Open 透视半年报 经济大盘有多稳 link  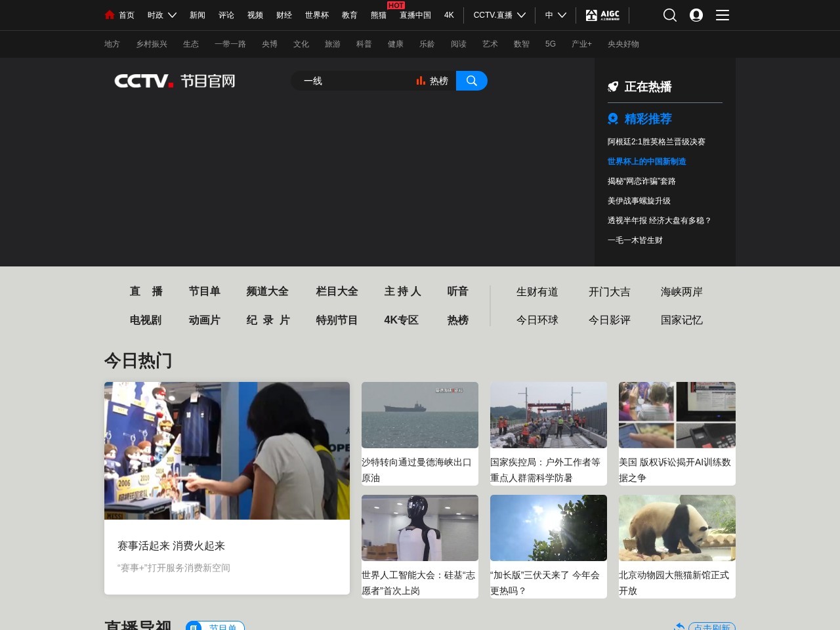pos(660,220)
